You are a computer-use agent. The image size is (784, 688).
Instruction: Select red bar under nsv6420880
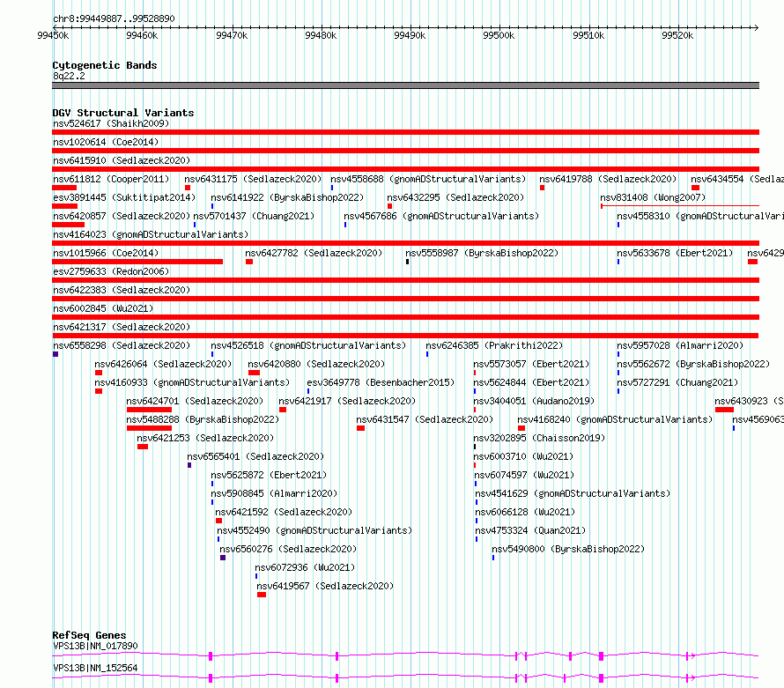pos(254,373)
